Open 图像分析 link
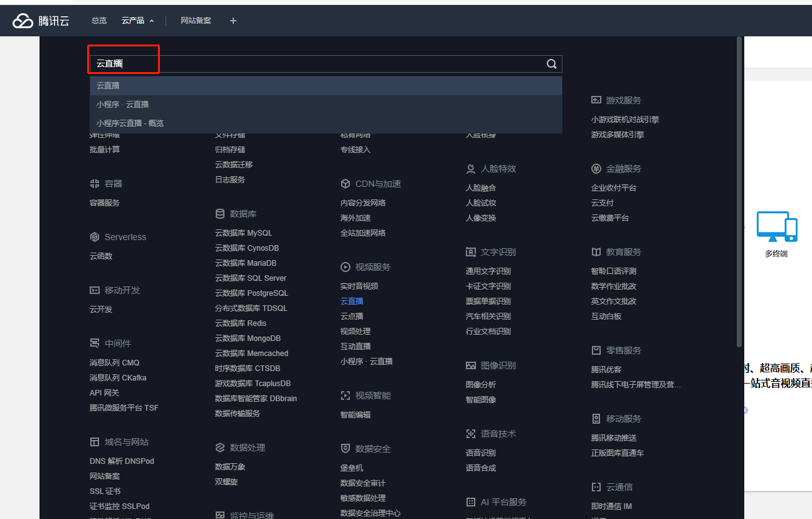Screen dimensions: 812x519 [x=481, y=385]
